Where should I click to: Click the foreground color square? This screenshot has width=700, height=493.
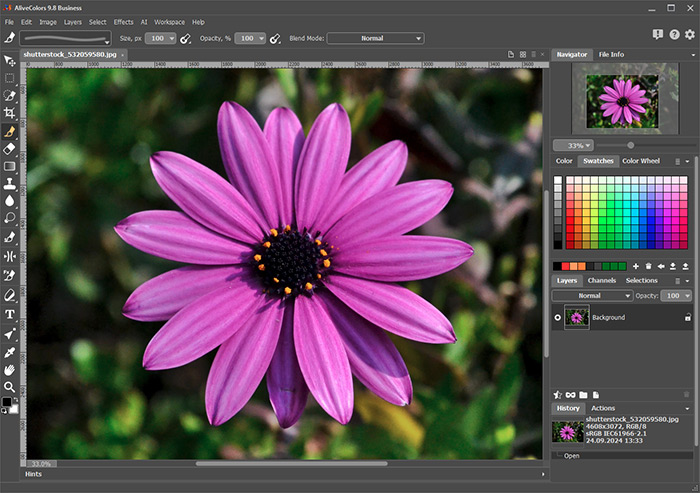click(x=7, y=402)
